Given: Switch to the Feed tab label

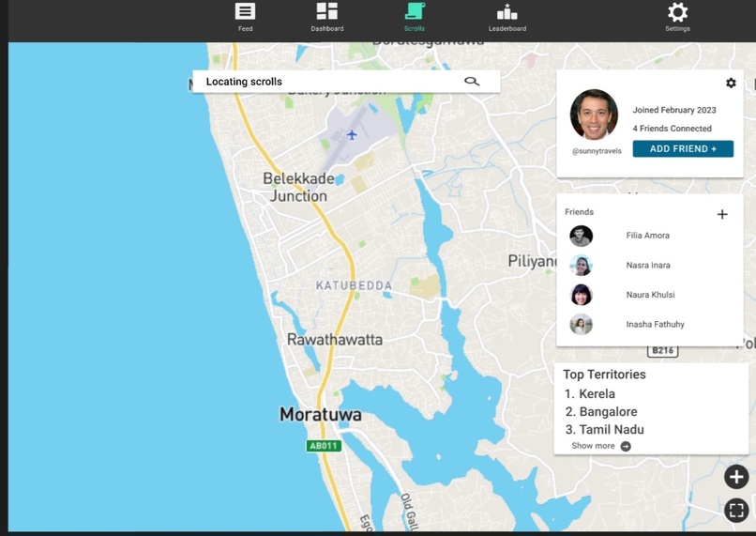Looking at the screenshot, I should coord(245,29).
